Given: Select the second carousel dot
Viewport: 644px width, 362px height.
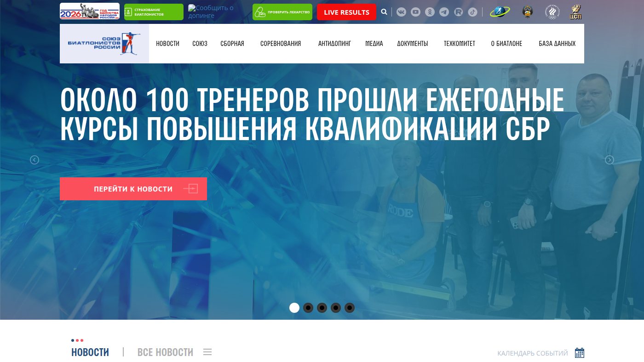Looking at the screenshot, I should (308, 308).
